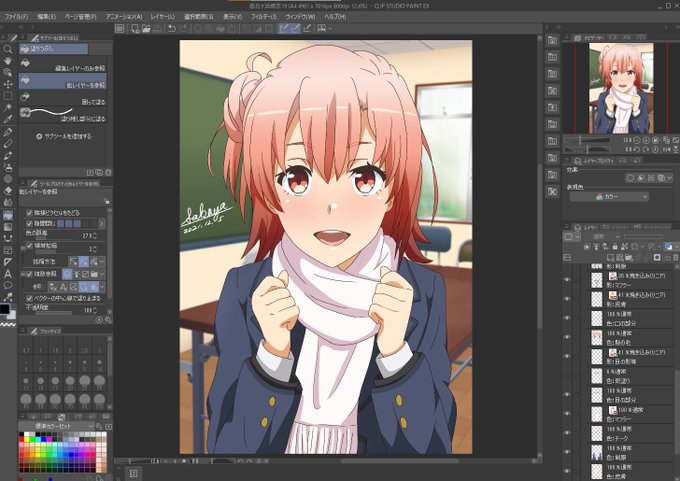Select the 他レイヤーを参照 sub tool
Screen dimensions: 680x481
(62, 81)
